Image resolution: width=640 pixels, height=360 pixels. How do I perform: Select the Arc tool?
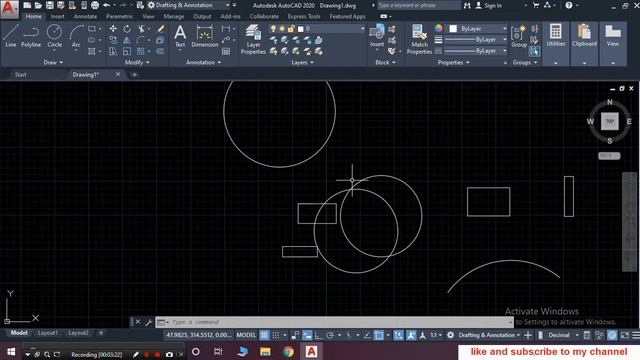pyautogui.click(x=76, y=36)
